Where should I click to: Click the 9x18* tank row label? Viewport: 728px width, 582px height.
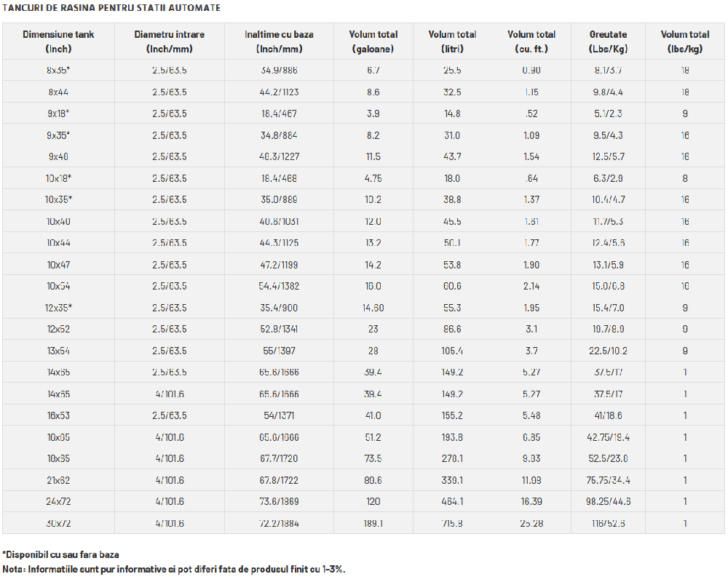(x=58, y=113)
